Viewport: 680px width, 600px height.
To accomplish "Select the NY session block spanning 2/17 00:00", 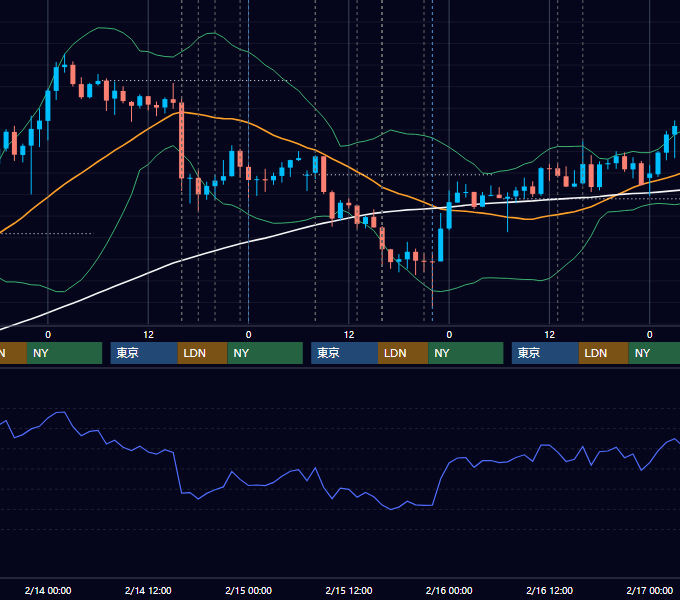I will (654, 353).
